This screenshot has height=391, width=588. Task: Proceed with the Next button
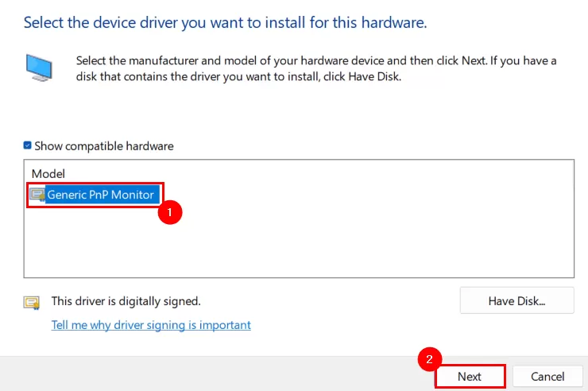point(470,377)
